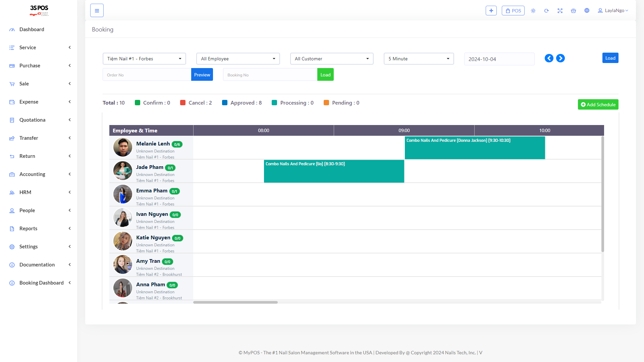Click the refresh icon in top bar
Image resolution: width=644 pixels, height=362 pixels.
pyautogui.click(x=546, y=11)
